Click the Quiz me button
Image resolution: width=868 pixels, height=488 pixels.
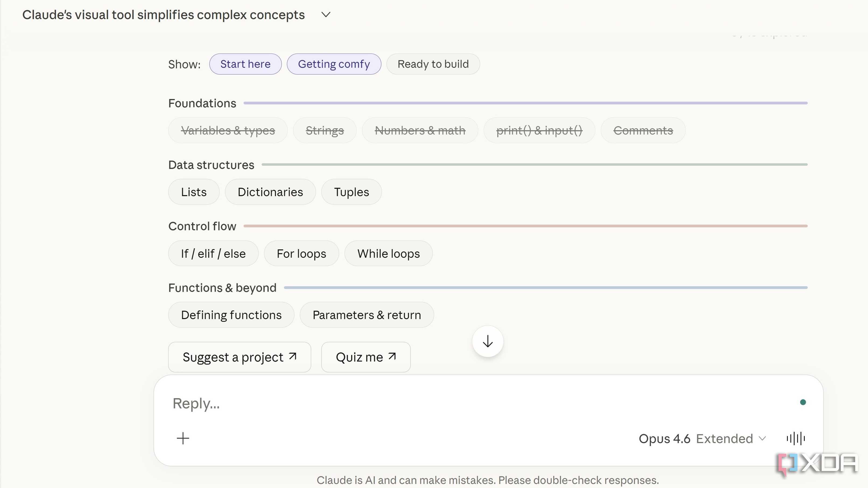(x=366, y=357)
